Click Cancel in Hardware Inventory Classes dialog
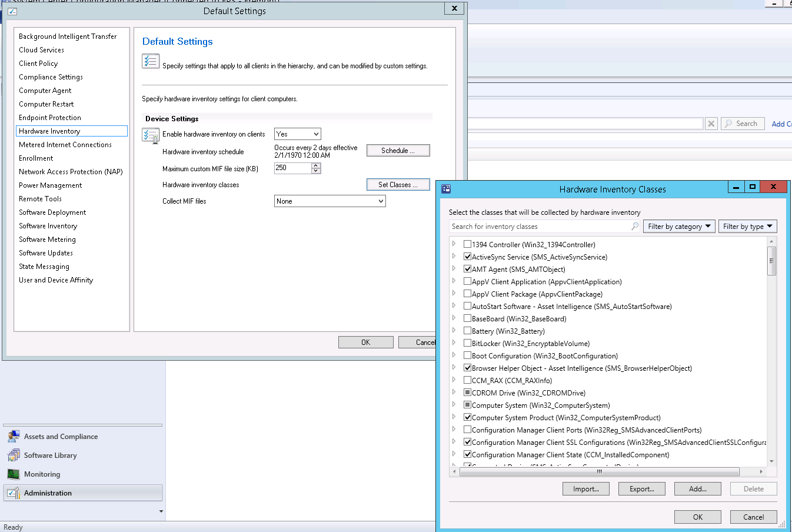The image size is (792, 532). (753, 517)
